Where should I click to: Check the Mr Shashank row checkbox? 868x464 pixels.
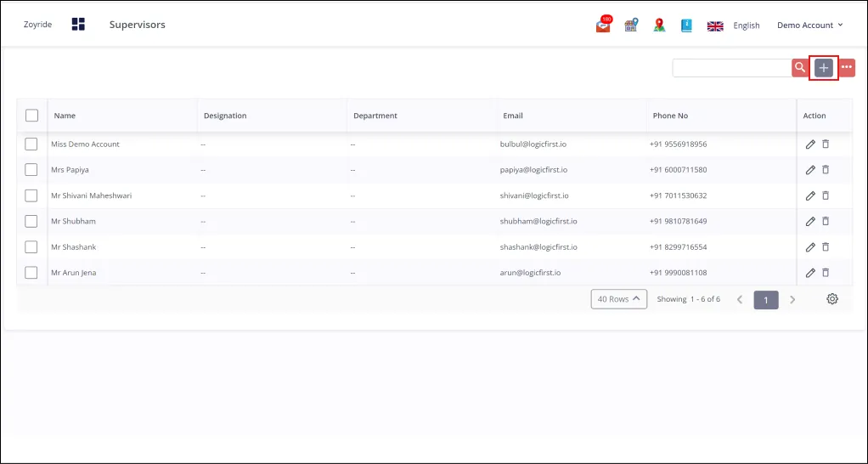(x=31, y=247)
